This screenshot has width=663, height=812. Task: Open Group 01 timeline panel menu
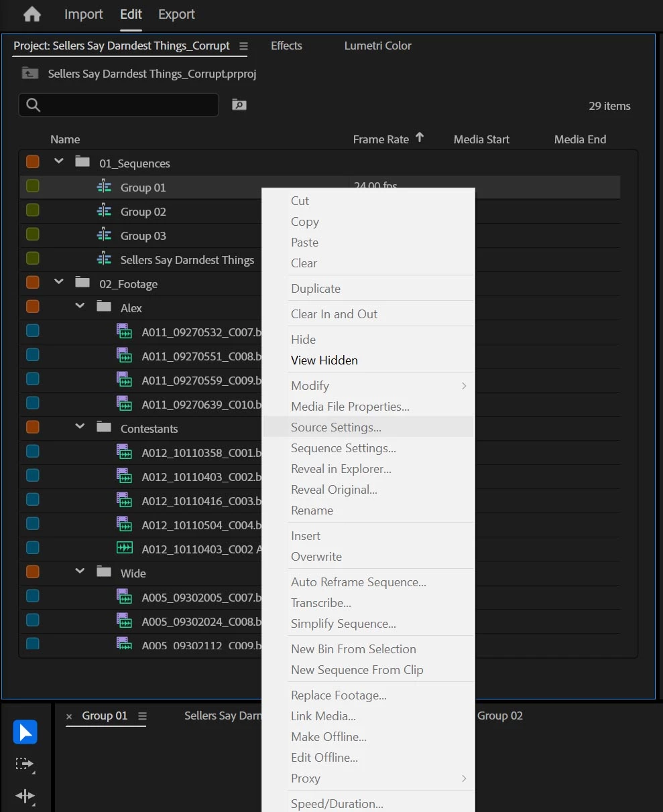coord(142,716)
